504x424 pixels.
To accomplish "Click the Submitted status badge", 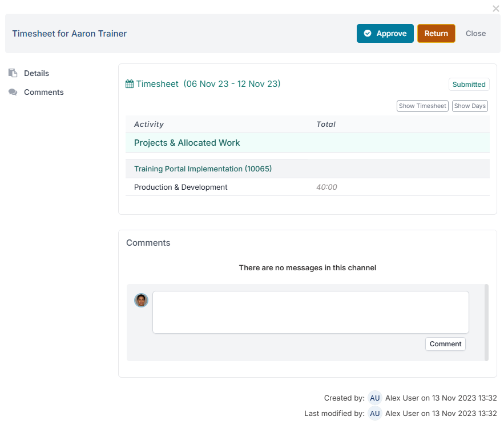I will coord(469,85).
